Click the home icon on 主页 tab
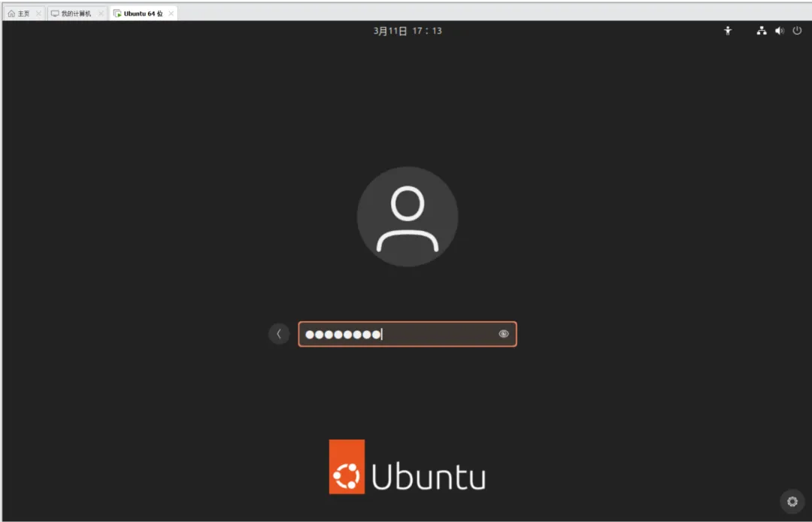The width and height of the screenshot is (812, 522). [11, 14]
